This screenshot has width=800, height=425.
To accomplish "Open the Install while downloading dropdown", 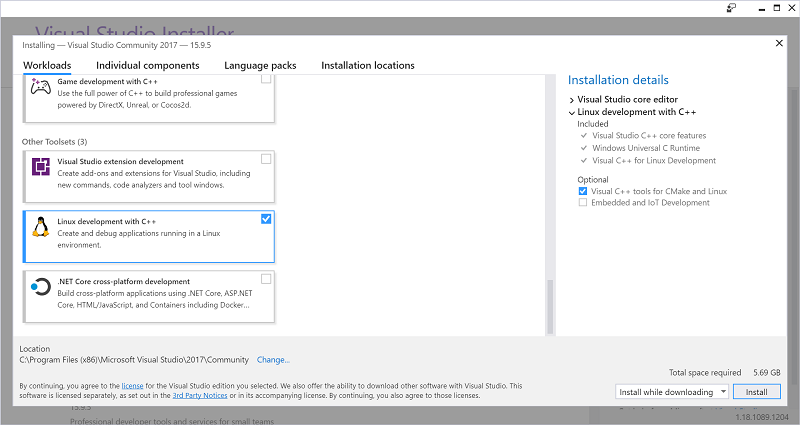I will coord(672,392).
